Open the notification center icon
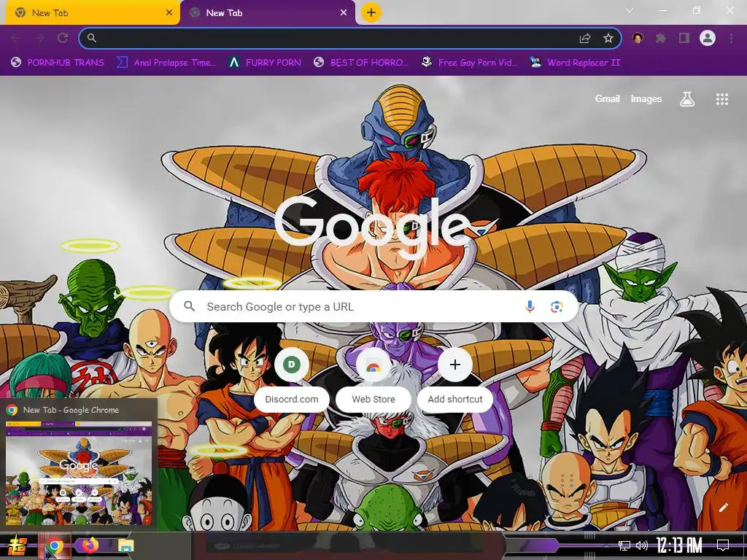 point(723,545)
